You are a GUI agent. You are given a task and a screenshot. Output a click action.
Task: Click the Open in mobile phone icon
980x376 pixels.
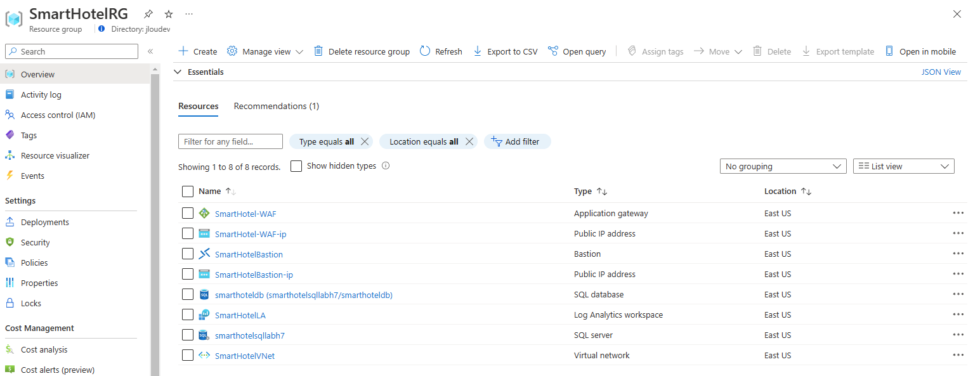tap(889, 51)
